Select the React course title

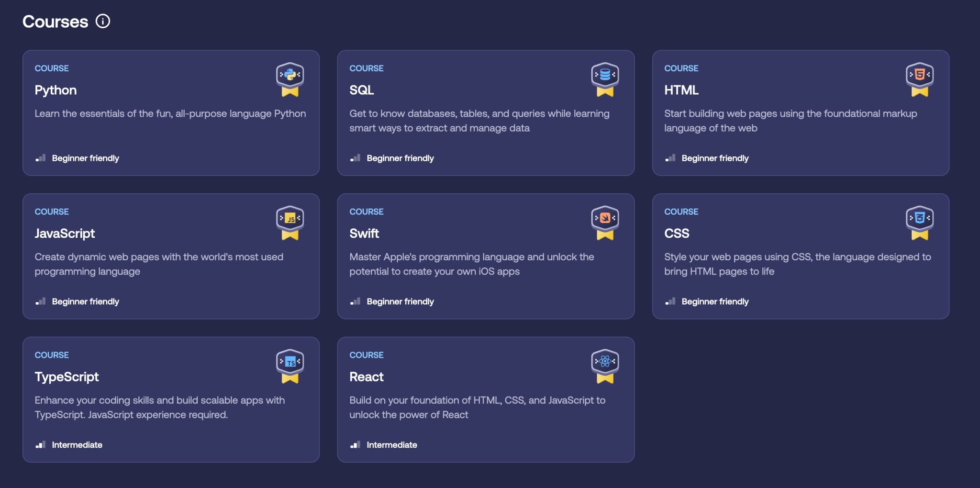pos(367,377)
